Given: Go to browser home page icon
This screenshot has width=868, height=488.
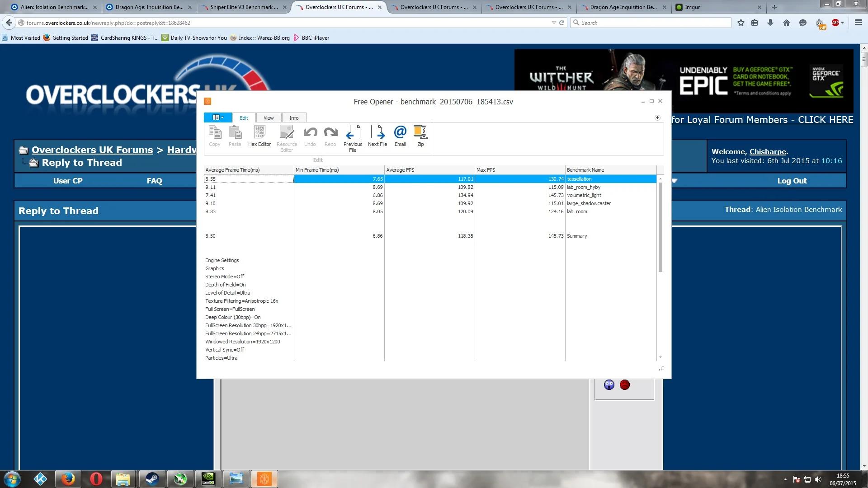Looking at the screenshot, I should [787, 23].
